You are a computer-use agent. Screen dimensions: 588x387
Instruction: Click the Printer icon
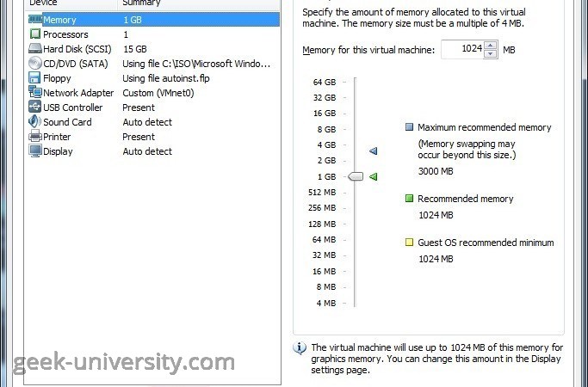pyautogui.click(x=35, y=136)
